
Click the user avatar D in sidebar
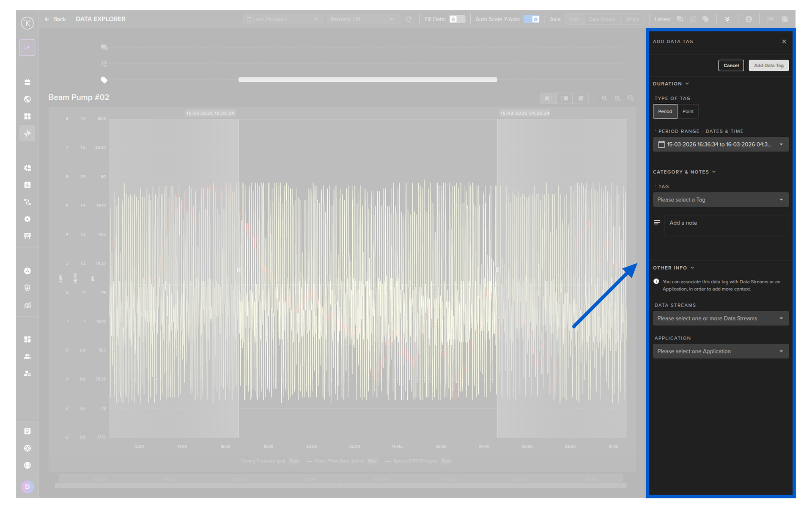pyautogui.click(x=27, y=487)
